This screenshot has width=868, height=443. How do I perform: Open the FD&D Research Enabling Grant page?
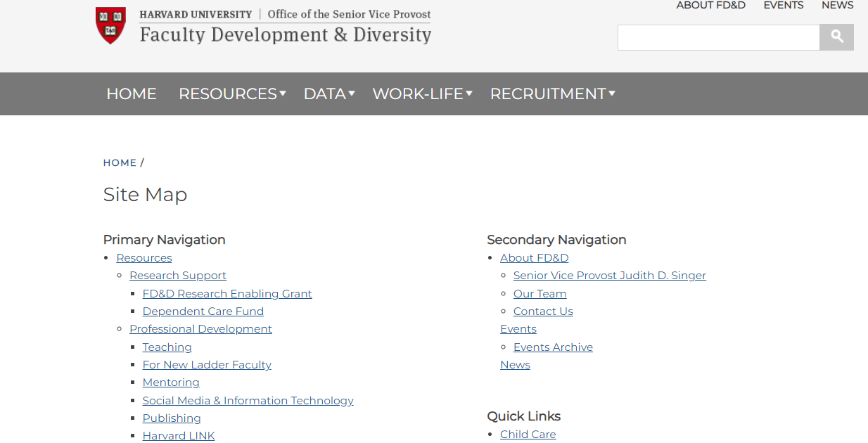pos(226,293)
